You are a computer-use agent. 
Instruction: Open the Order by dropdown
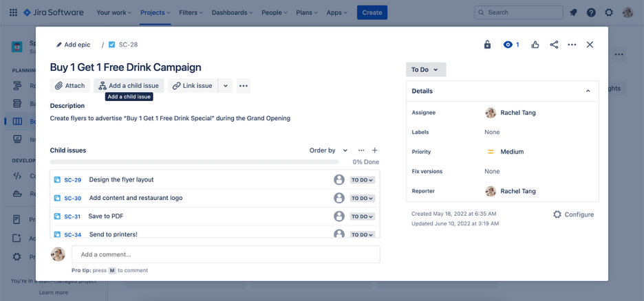click(x=329, y=150)
